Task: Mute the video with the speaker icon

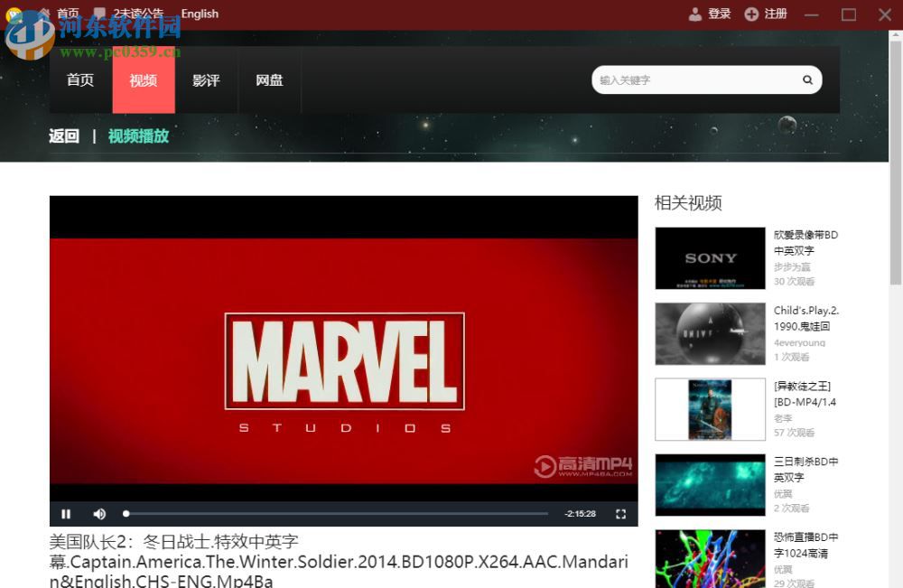Action: pyautogui.click(x=99, y=514)
